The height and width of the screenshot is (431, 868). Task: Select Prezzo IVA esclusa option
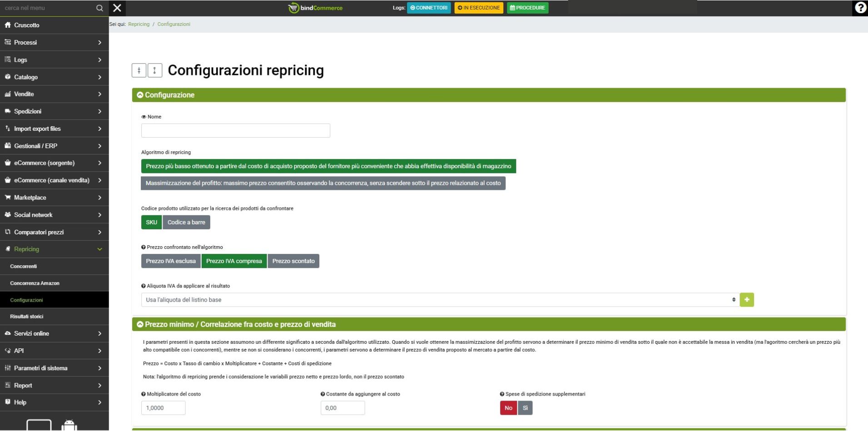(171, 261)
